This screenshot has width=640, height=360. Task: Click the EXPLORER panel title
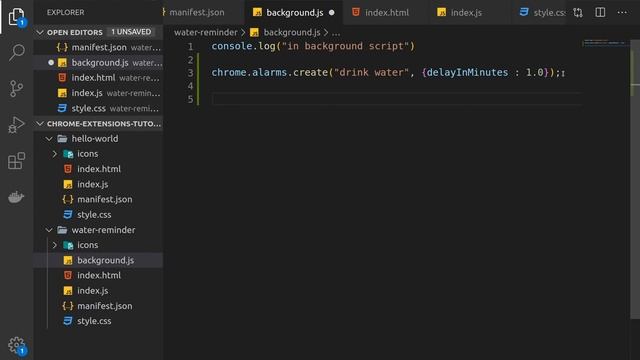click(65, 13)
